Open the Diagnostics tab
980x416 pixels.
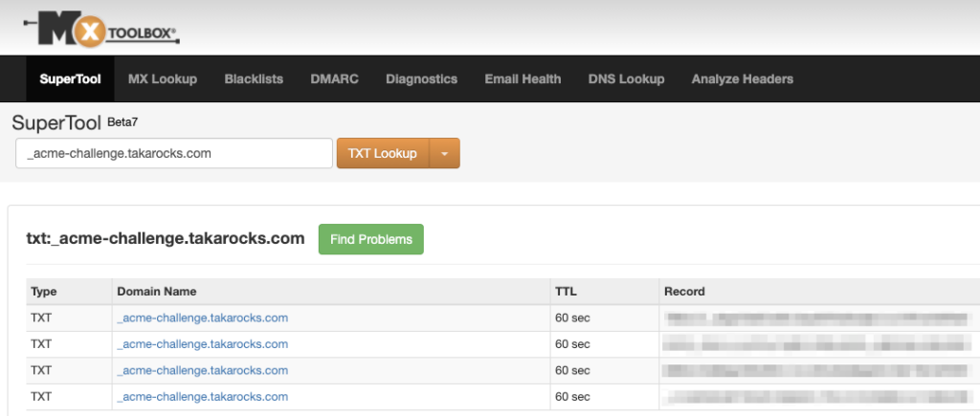[421, 79]
